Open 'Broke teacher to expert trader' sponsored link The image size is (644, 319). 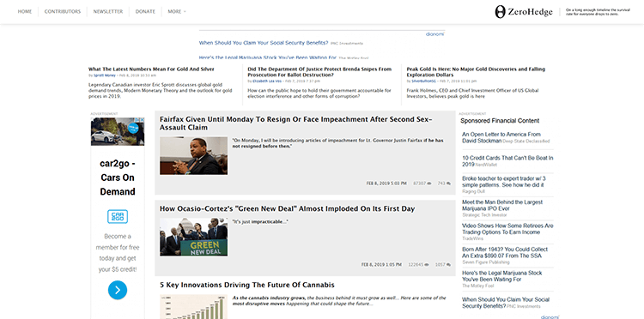[x=504, y=182]
